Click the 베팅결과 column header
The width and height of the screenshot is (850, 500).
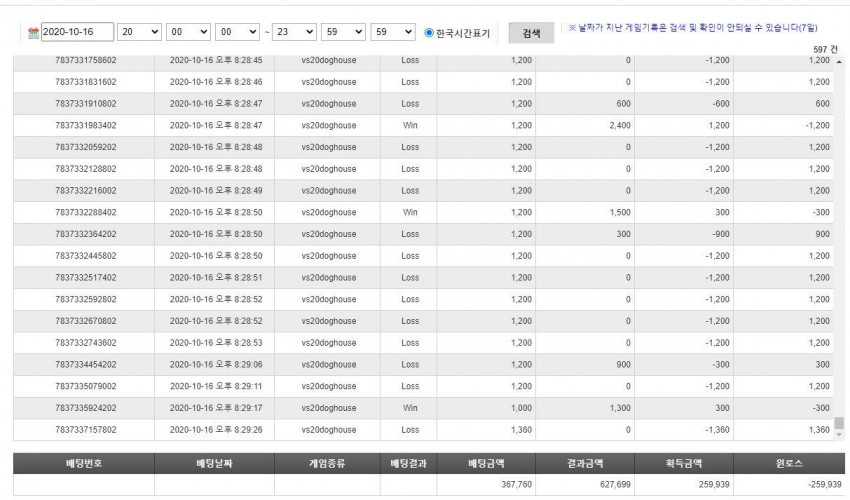point(408,464)
